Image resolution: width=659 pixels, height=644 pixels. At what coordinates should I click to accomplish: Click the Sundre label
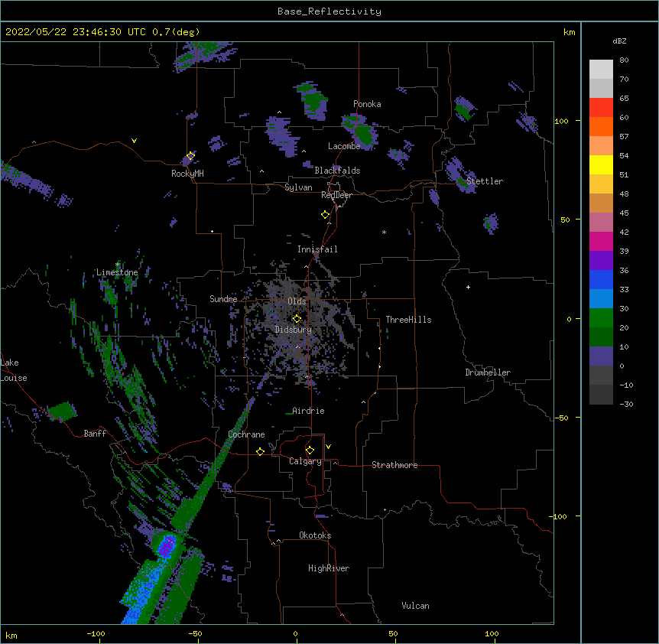(x=223, y=299)
